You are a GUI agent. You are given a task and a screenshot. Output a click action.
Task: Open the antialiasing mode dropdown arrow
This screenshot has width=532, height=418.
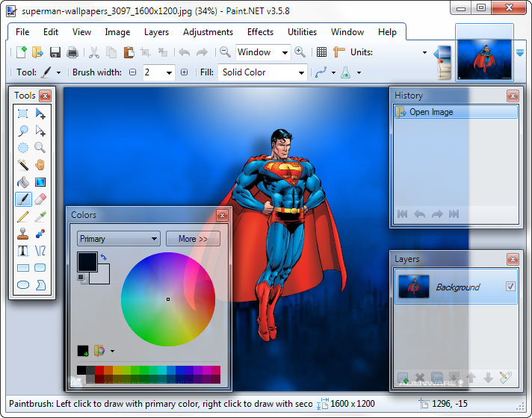(x=333, y=72)
